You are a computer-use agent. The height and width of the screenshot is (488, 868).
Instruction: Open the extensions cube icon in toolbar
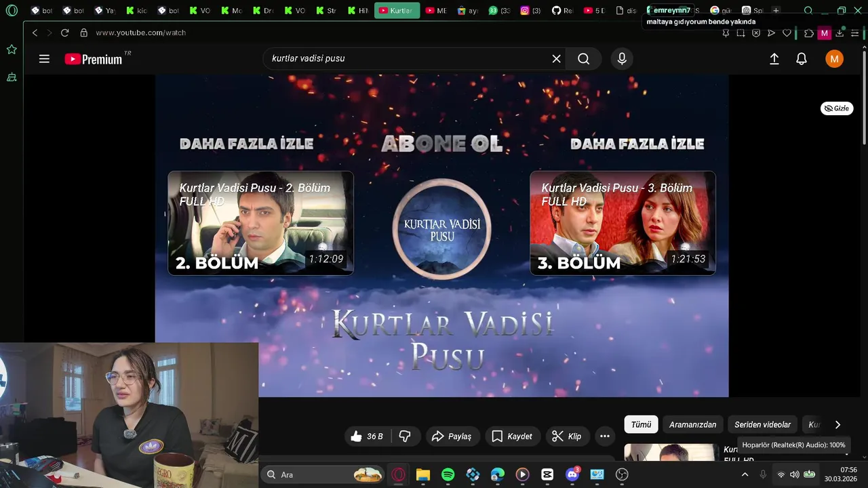click(x=808, y=33)
